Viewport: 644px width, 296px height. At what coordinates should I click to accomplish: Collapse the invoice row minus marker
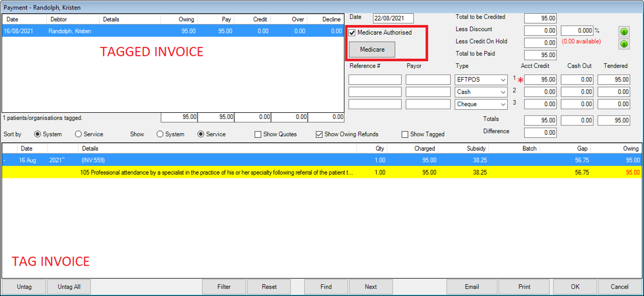(x=4, y=160)
